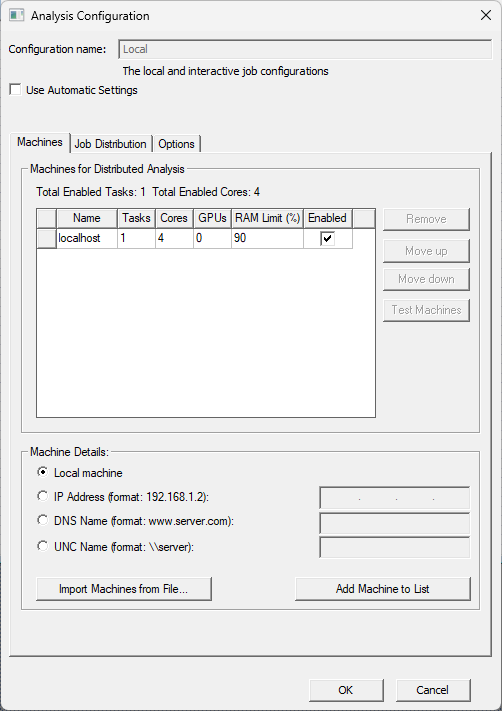
Task: Click the Cancel button
Action: [x=433, y=690]
